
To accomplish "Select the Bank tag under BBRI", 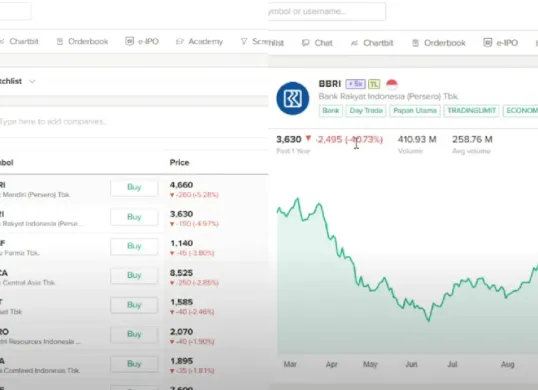I will click(x=331, y=110).
